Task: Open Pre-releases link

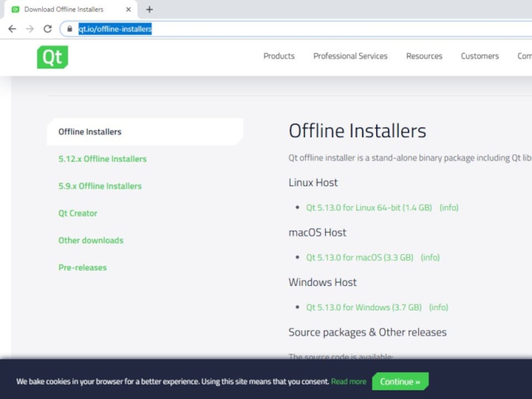Action: 82,267
